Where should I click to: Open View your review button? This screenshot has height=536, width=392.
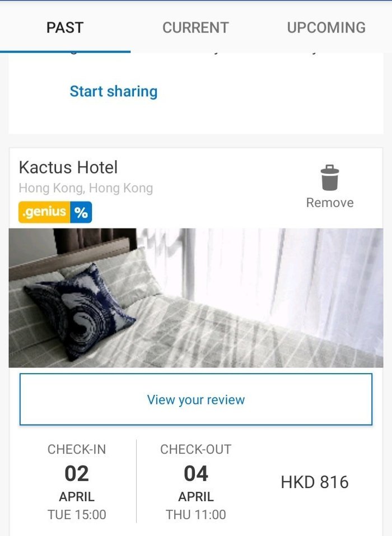(196, 399)
